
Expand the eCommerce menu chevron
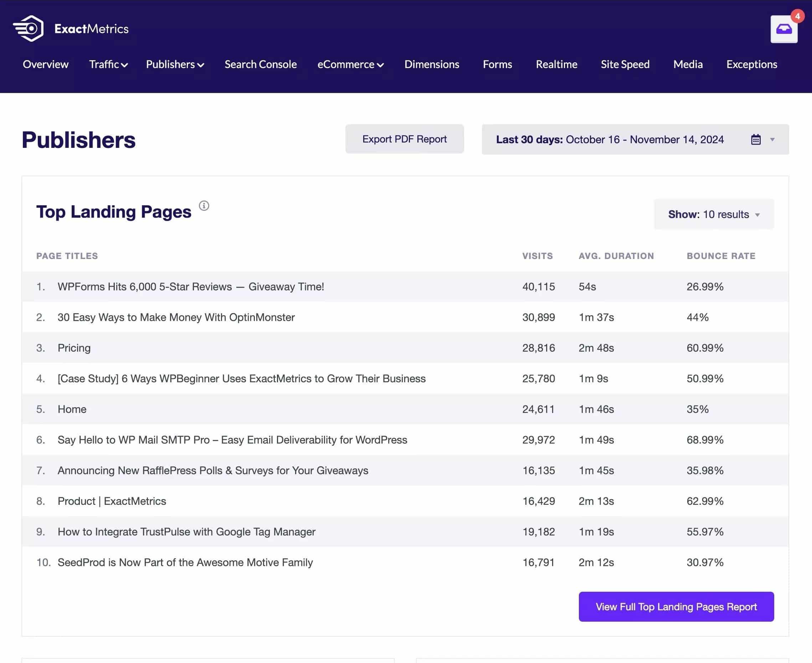click(380, 65)
